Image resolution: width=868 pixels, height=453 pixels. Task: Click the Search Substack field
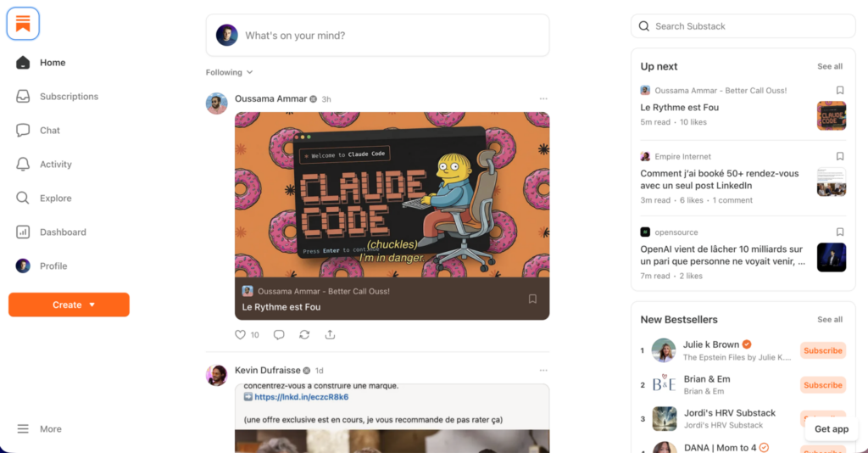click(743, 26)
